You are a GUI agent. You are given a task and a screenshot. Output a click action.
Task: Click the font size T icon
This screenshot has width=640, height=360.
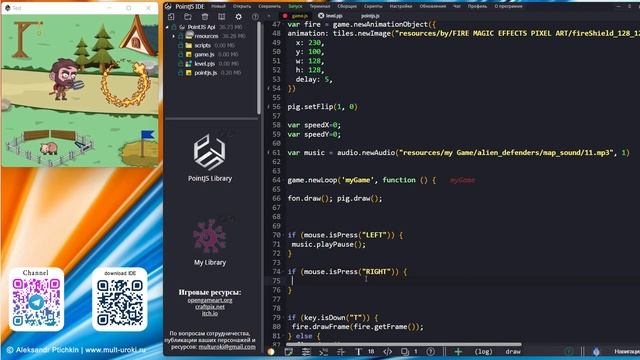[358, 351]
